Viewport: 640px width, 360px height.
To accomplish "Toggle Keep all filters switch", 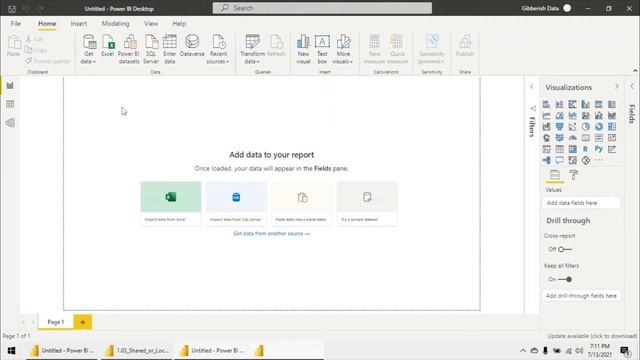I will coord(565,279).
